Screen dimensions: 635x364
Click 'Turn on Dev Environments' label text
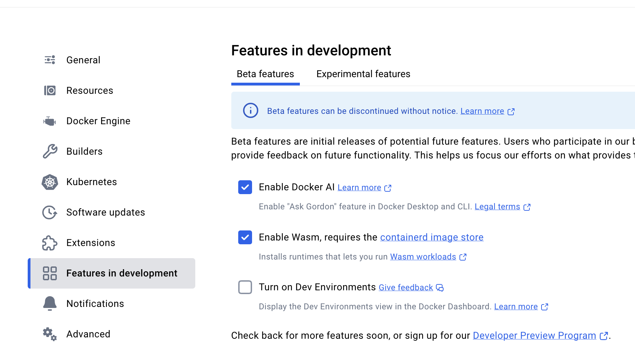(x=317, y=287)
